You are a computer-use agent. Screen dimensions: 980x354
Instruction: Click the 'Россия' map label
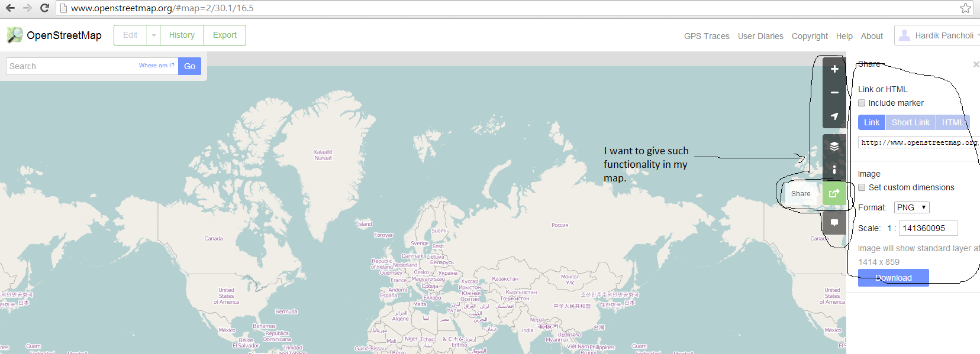pyautogui.click(x=560, y=225)
